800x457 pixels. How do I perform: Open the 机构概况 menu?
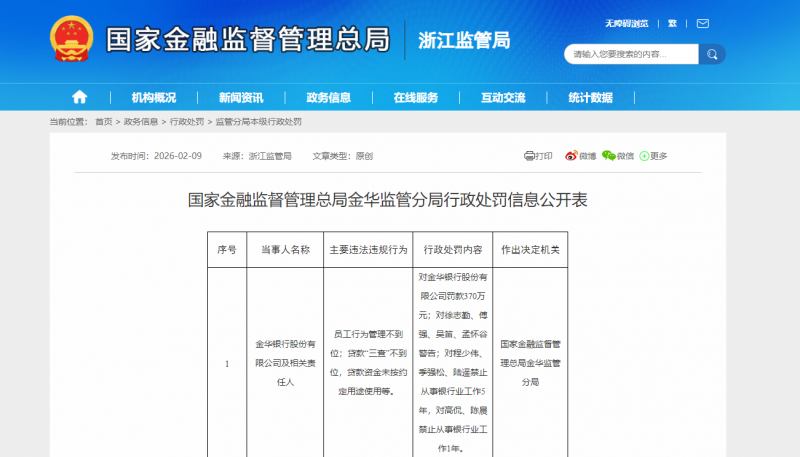tap(153, 97)
